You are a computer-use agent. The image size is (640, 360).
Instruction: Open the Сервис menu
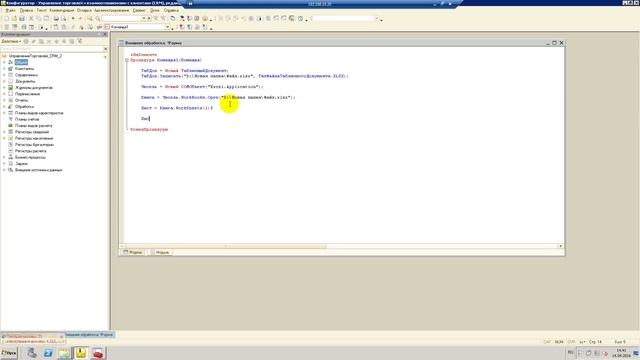(139, 10)
